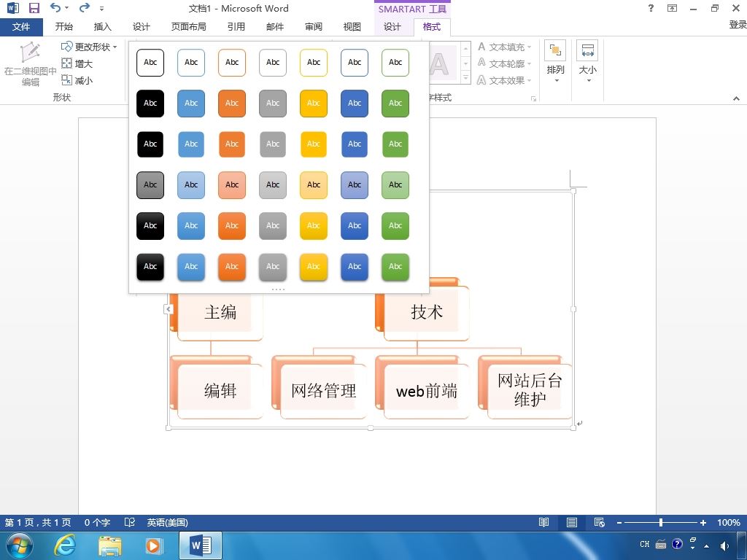Open proofing check icon in status bar
The width and height of the screenshot is (747, 560).
tap(130, 522)
